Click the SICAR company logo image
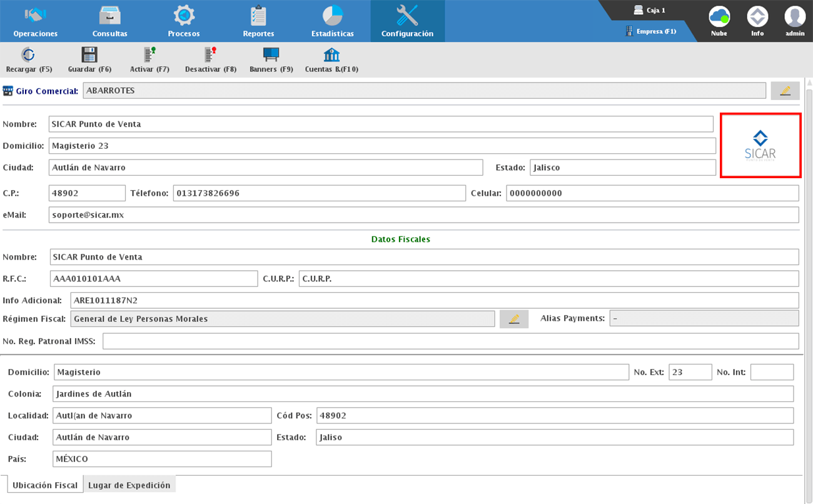 pos(760,146)
